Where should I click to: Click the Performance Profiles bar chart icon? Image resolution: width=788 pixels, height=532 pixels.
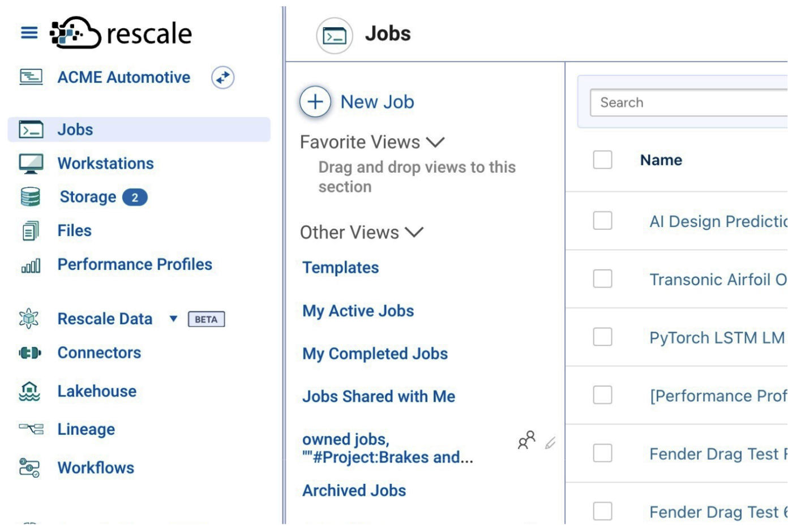(x=31, y=265)
